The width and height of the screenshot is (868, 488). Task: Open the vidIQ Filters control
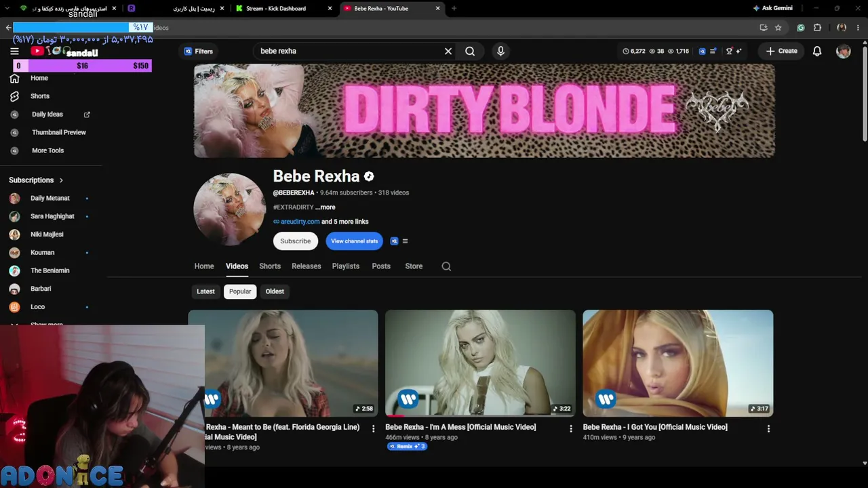pos(198,51)
